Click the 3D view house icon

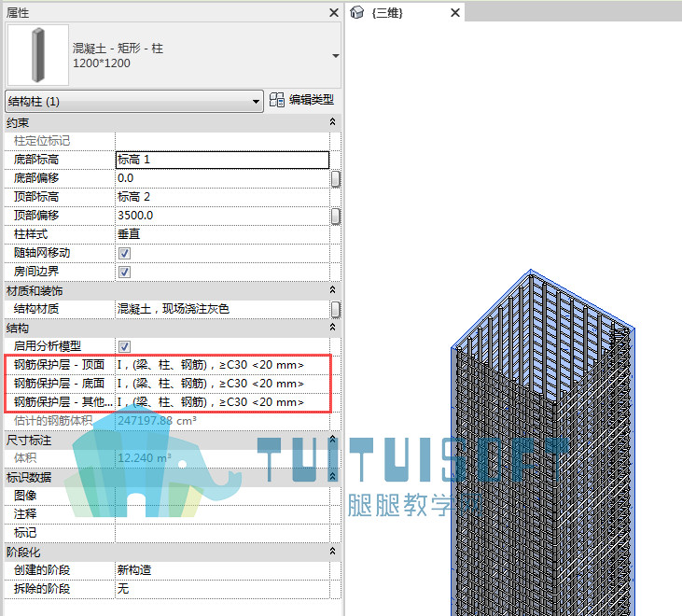[x=356, y=13]
